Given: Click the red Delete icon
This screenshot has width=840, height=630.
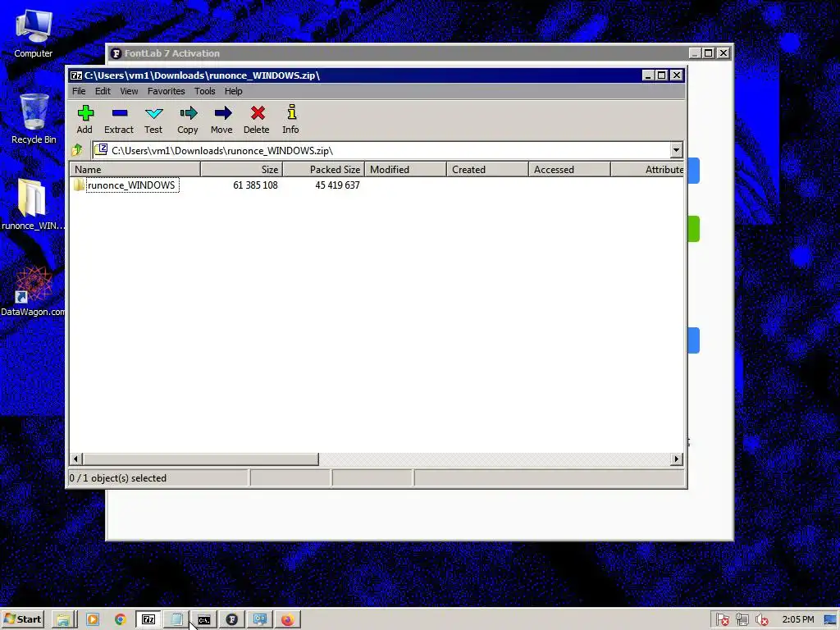Looking at the screenshot, I should point(258,113).
